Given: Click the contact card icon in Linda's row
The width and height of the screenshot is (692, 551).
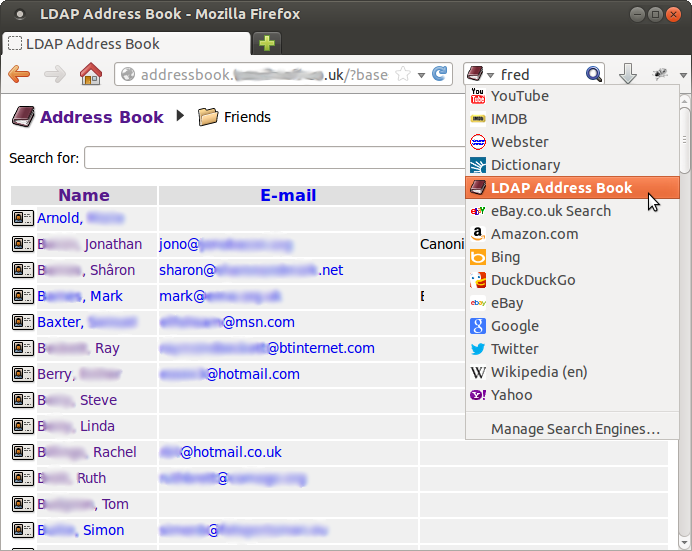Looking at the screenshot, I should pyautogui.click(x=23, y=426).
